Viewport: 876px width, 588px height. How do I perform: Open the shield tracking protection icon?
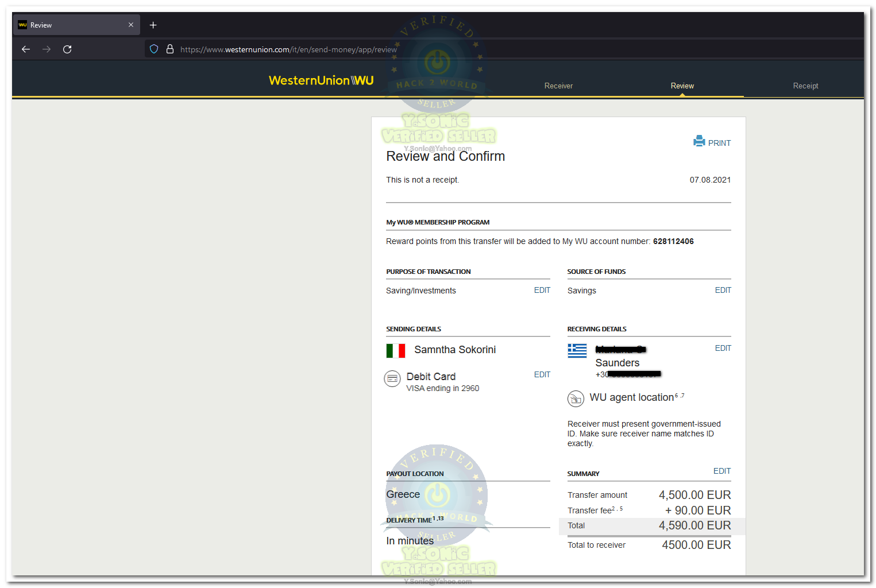point(154,49)
